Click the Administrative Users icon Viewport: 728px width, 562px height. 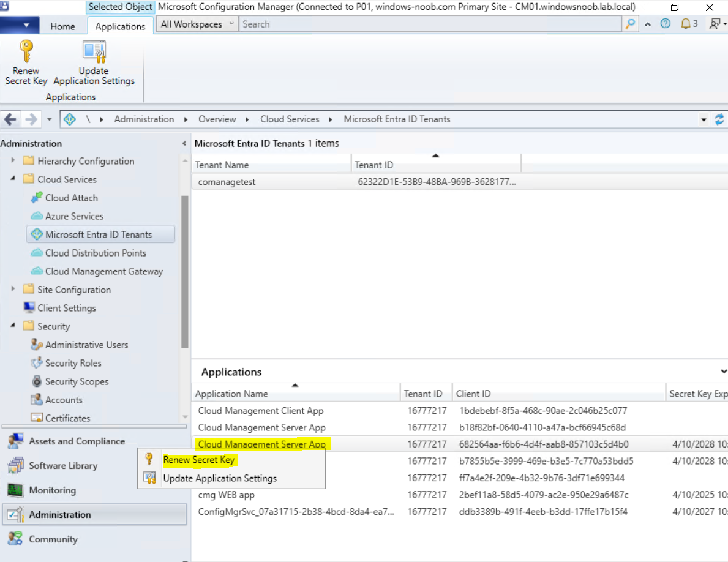click(37, 344)
